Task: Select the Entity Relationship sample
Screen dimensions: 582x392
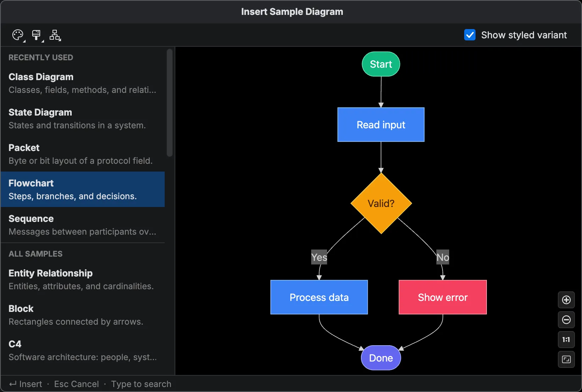Action: click(82, 279)
